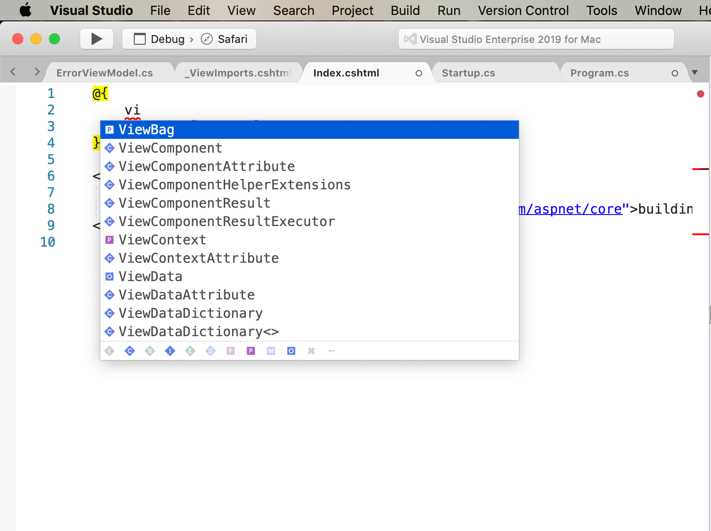Toggle the last dash filter icon in completion bar

click(331, 351)
